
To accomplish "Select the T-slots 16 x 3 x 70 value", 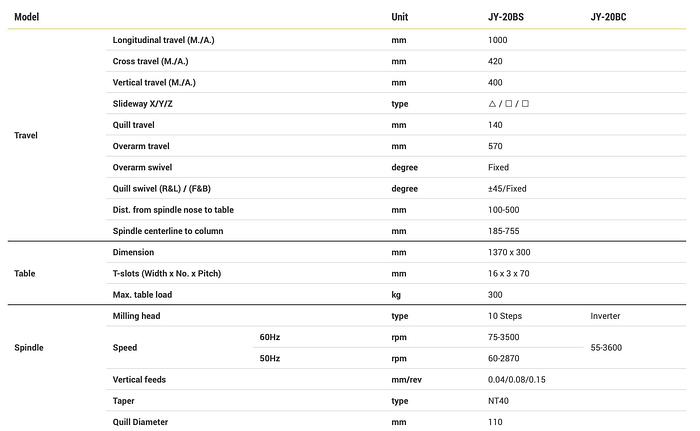I will pyautogui.click(x=509, y=273).
